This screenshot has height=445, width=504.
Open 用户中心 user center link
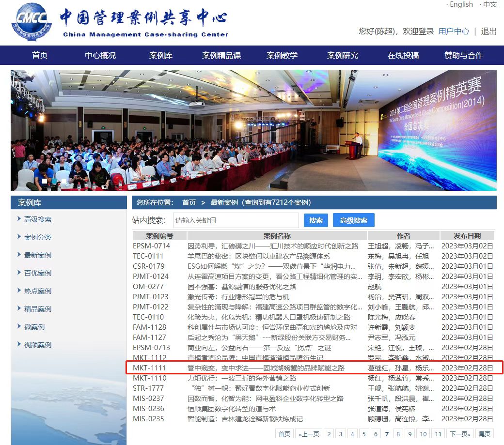[454, 31]
